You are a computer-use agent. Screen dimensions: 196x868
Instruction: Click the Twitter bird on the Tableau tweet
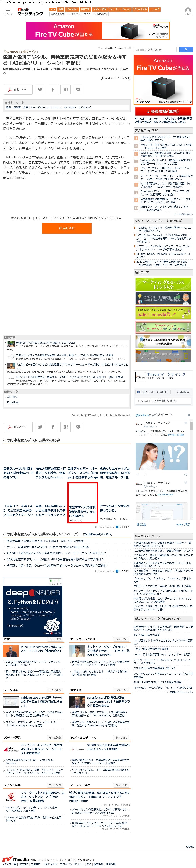(x=186, y=483)
